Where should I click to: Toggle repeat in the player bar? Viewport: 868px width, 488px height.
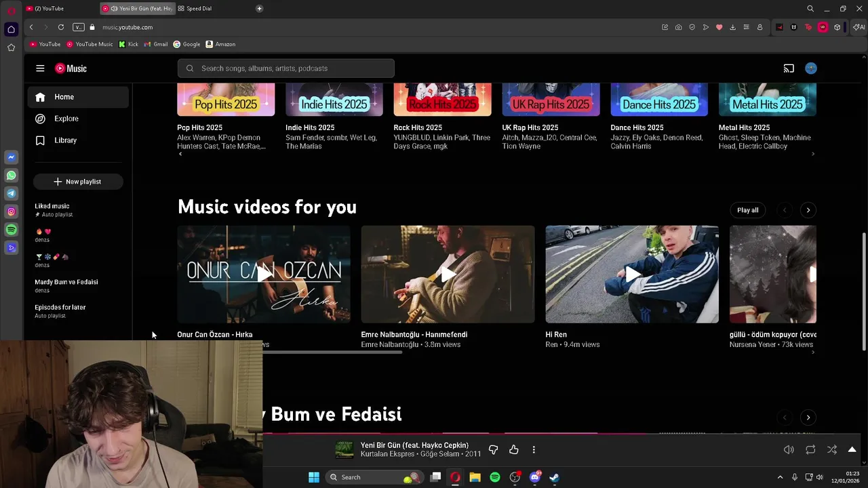point(810,449)
